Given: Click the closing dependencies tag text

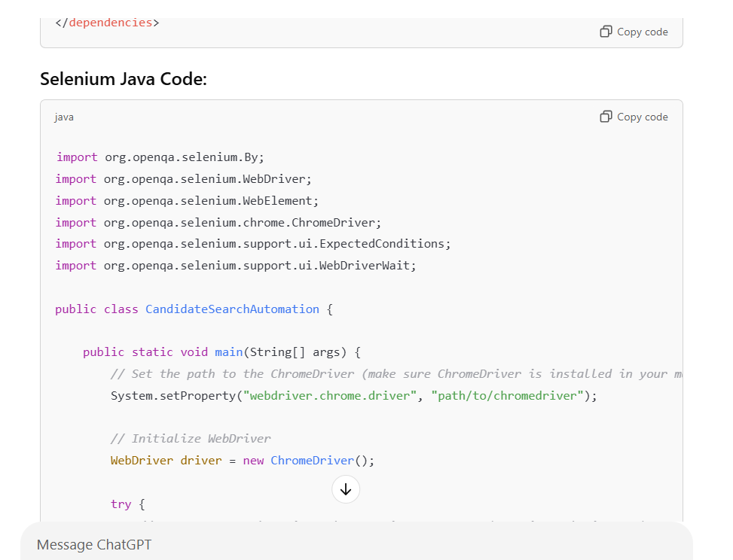Looking at the screenshot, I should coord(107,23).
